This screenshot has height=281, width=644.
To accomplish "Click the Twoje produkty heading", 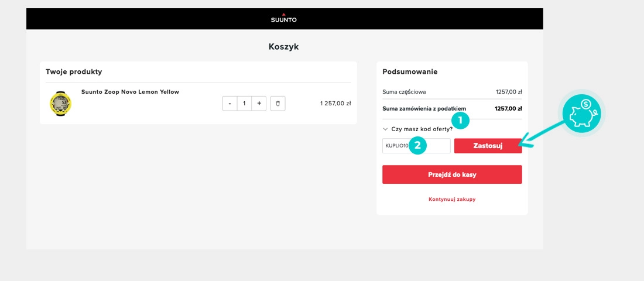I will (74, 71).
